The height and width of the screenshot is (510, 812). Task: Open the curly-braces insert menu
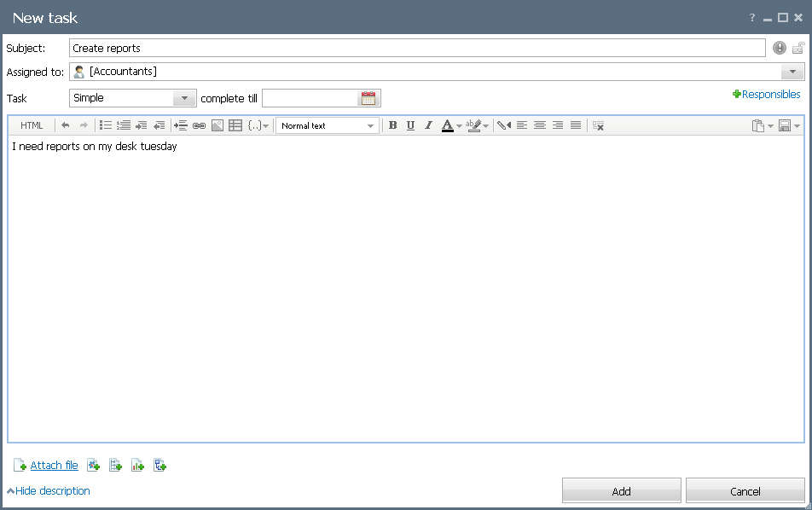[258, 125]
